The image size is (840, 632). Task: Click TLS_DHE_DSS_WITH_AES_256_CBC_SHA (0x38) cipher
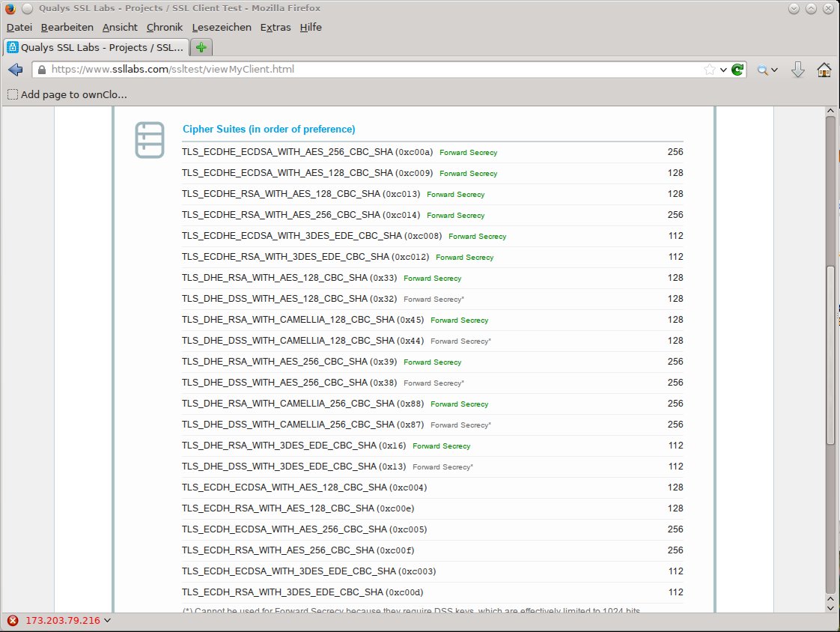tap(289, 383)
